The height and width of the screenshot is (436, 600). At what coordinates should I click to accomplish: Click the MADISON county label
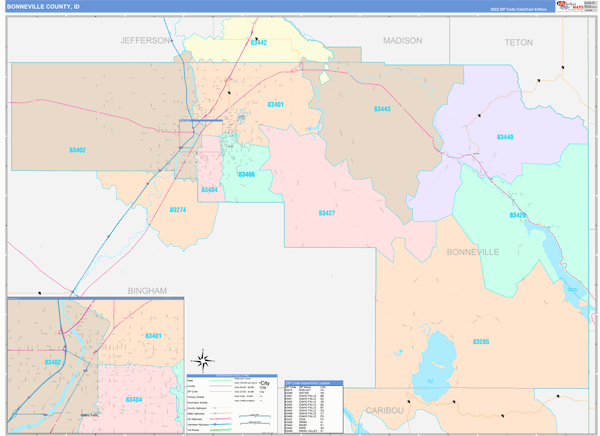coord(403,41)
